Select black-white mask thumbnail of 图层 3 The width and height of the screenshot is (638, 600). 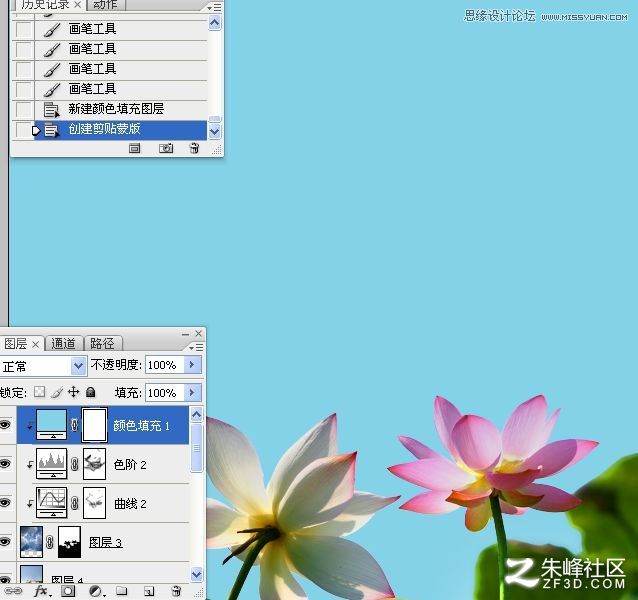click(x=69, y=542)
